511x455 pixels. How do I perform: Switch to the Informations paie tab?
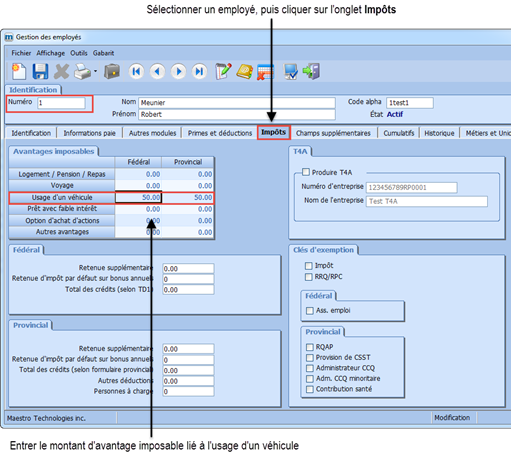click(x=89, y=133)
